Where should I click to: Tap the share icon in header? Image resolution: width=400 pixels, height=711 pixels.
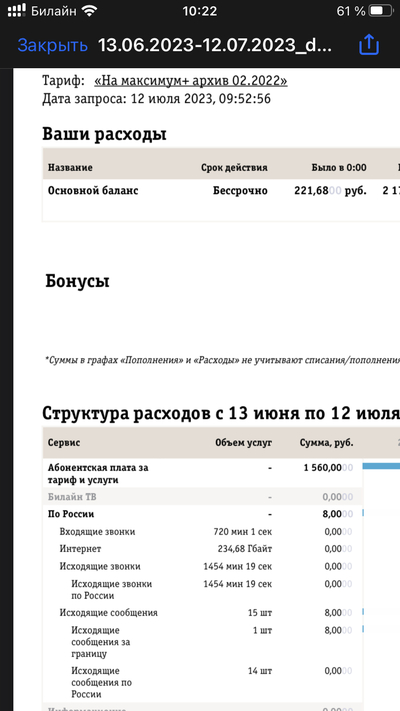pos(369,44)
